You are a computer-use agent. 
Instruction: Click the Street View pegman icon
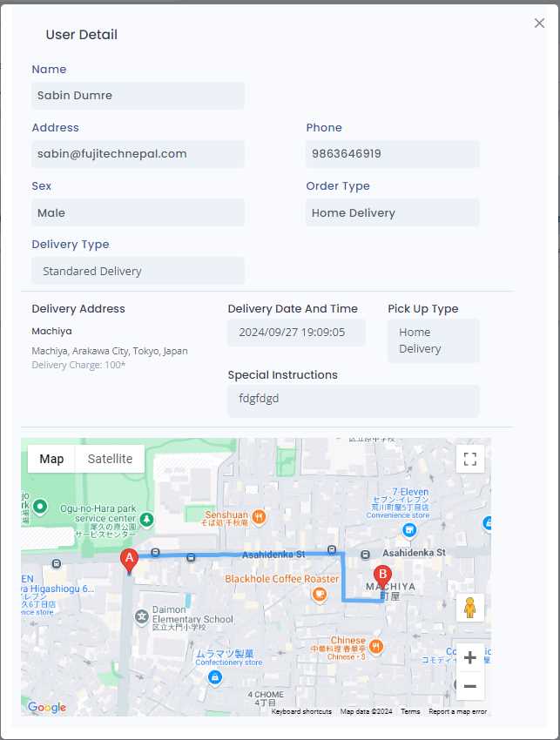tap(470, 608)
